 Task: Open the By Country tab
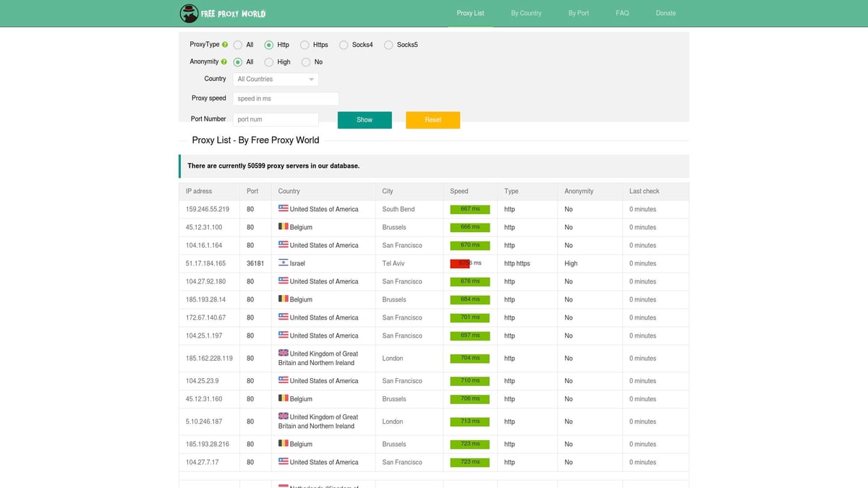(526, 13)
